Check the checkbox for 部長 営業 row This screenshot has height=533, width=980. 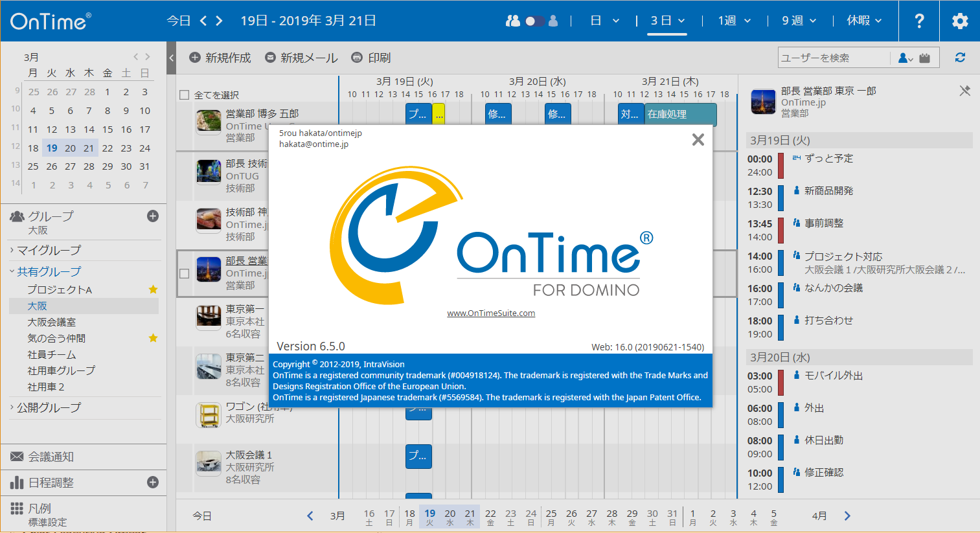pyautogui.click(x=185, y=273)
